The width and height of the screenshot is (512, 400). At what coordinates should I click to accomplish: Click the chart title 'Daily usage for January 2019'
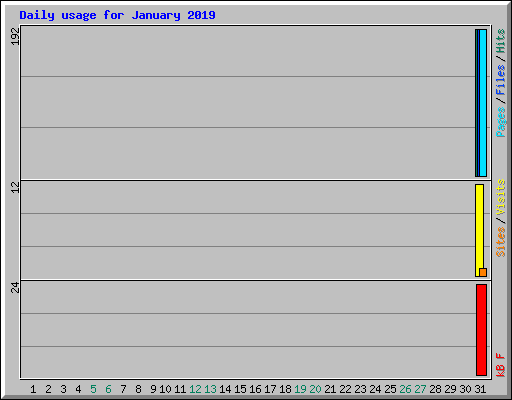pos(117,15)
